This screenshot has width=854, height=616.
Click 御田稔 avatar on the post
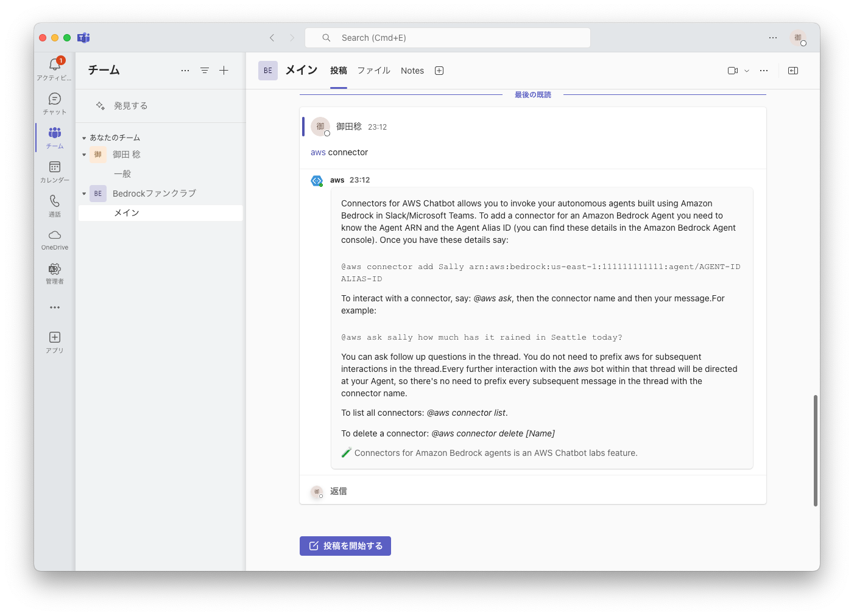click(320, 127)
